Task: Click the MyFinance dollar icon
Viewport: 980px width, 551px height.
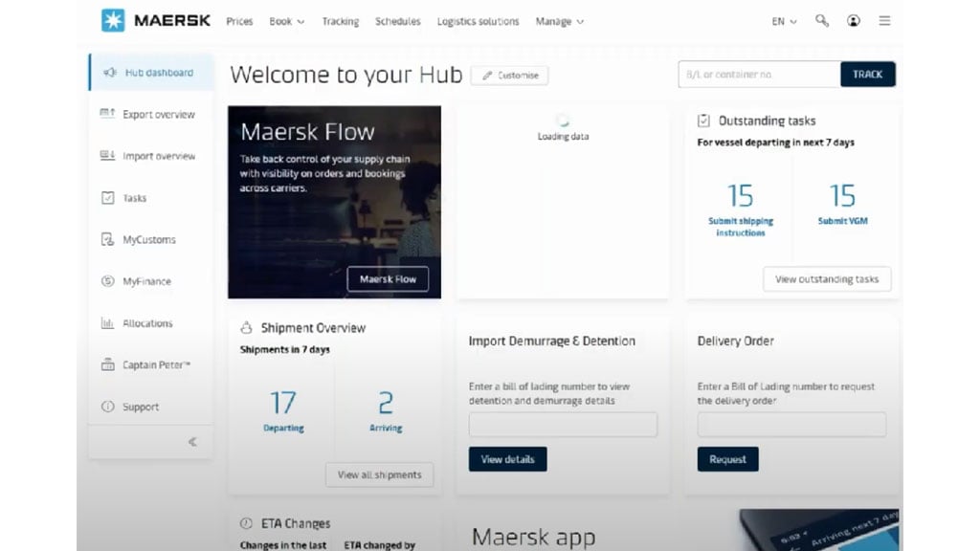Action: click(x=107, y=281)
